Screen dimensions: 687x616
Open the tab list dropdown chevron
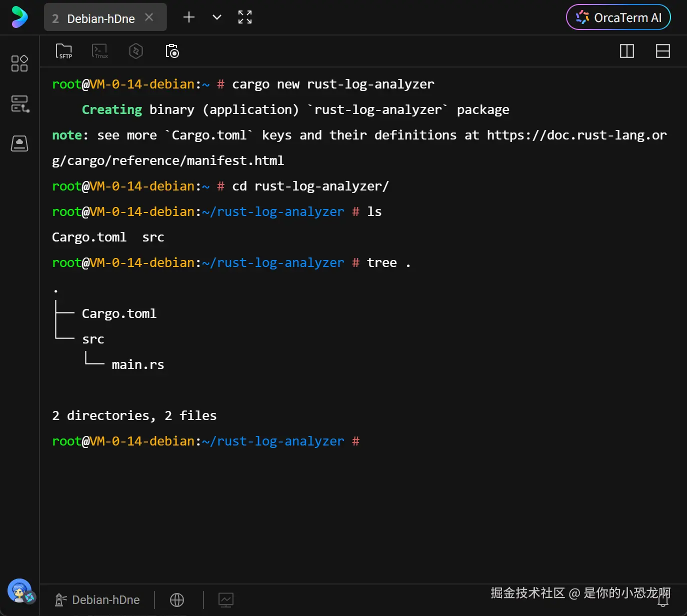click(217, 17)
